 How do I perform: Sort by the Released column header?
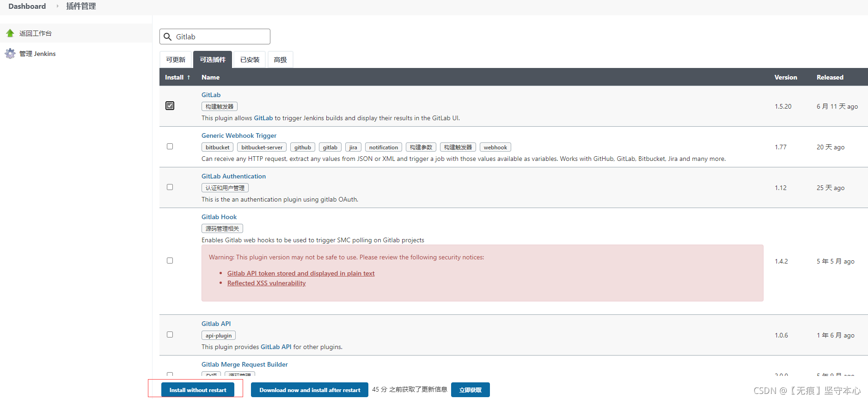pyautogui.click(x=830, y=77)
